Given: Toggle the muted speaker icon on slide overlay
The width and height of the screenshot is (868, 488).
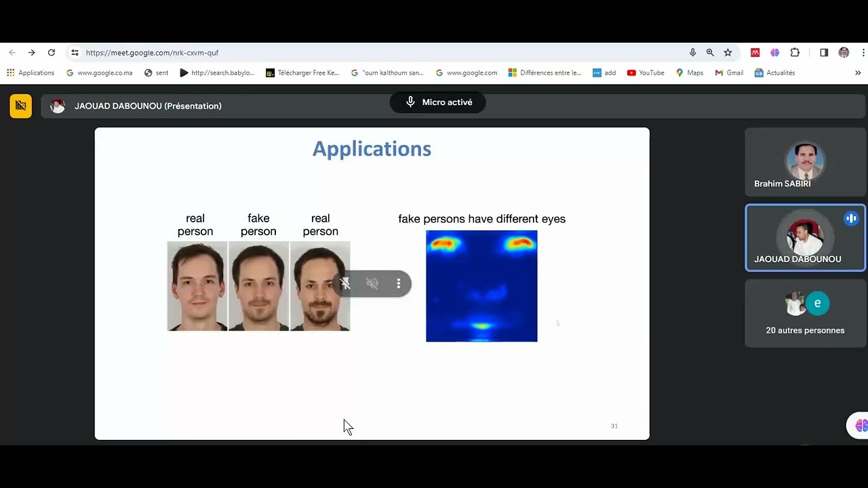Looking at the screenshot, I should coord(372,283).
